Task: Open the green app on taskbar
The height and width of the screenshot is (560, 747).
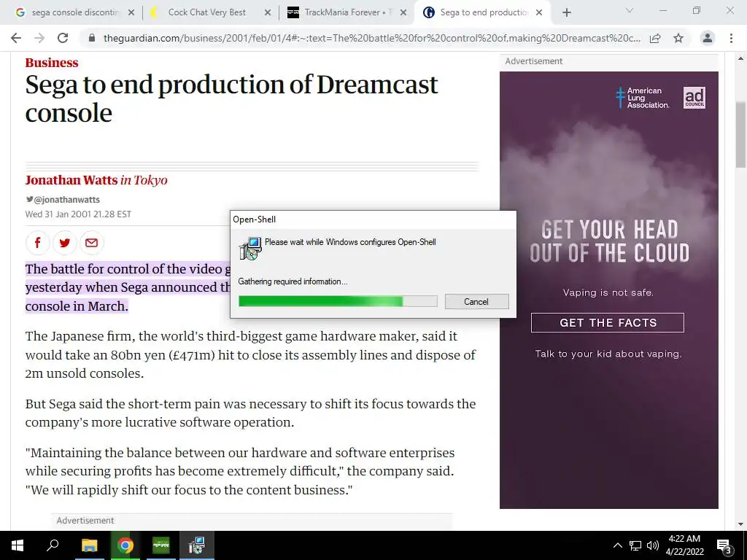Action: point(161,545)
